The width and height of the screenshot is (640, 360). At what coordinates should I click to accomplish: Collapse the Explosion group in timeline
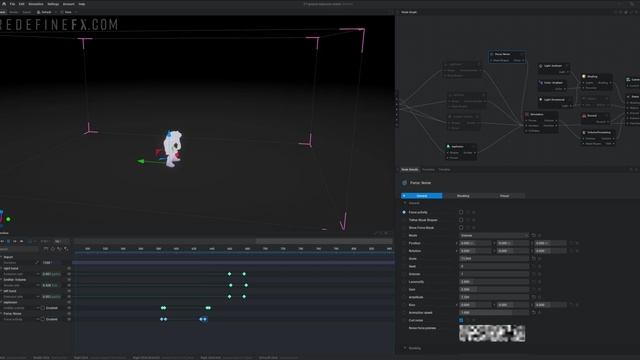tap(1, 302)
